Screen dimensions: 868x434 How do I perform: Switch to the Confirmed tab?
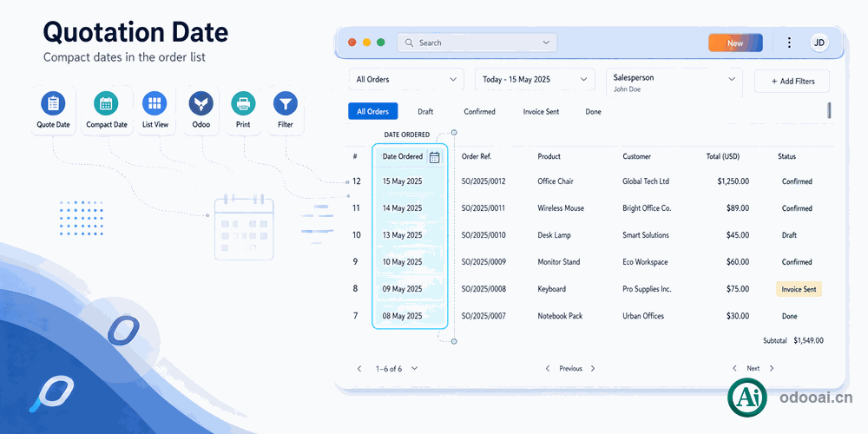coord(479,112)
